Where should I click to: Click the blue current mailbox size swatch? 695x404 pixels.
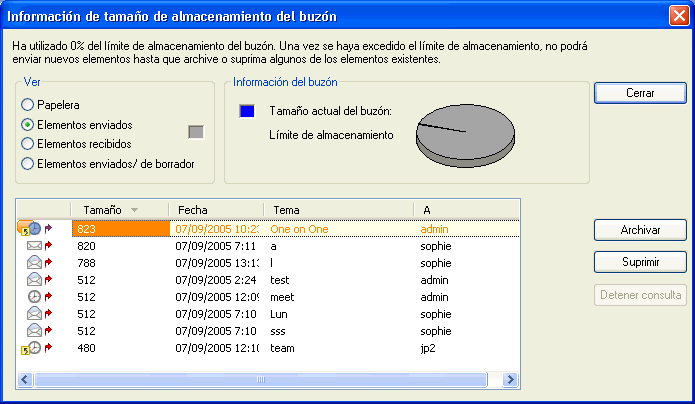[247, 111]
